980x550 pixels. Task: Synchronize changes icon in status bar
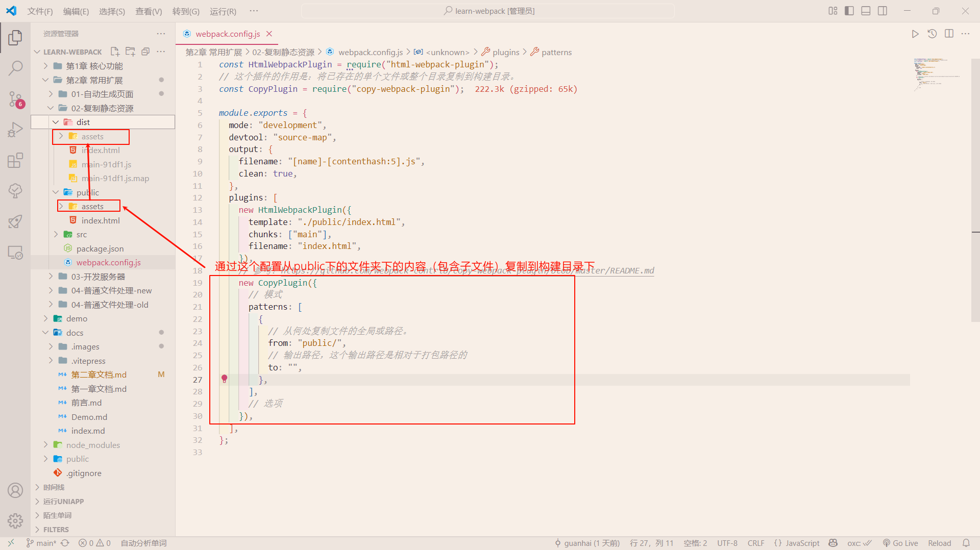point(65,543)
